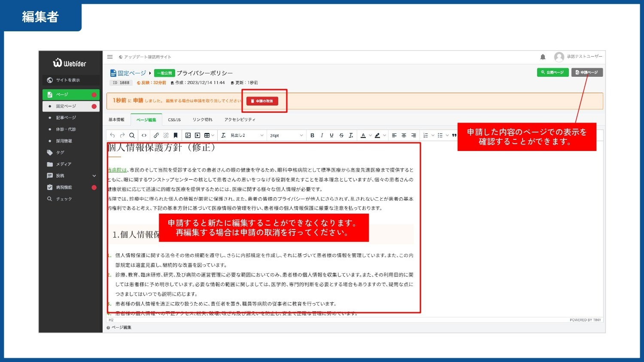The width and height of the screenshot is (644, 362).
Task: Click the red 申請の取消 button
Action: (x=262, y=101)
